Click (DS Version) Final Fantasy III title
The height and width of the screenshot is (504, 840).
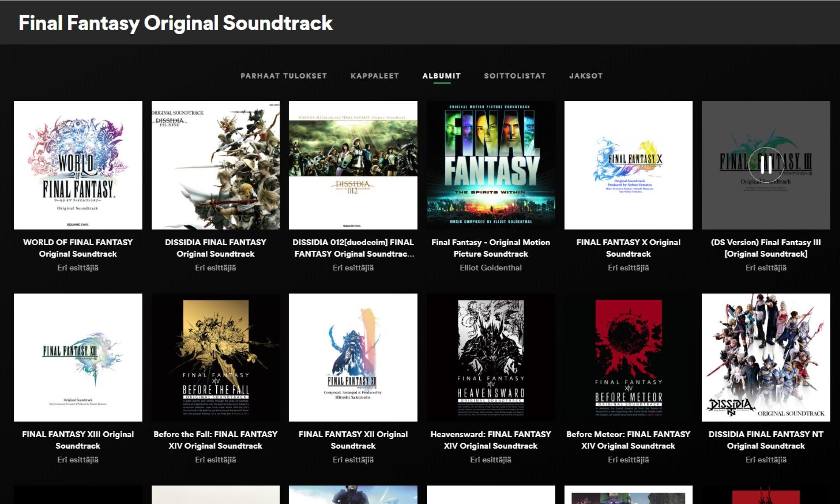(766, 248)
